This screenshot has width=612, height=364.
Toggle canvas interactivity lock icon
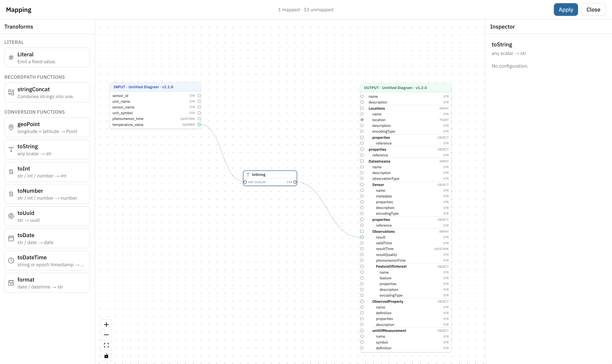tap(106, 356)
